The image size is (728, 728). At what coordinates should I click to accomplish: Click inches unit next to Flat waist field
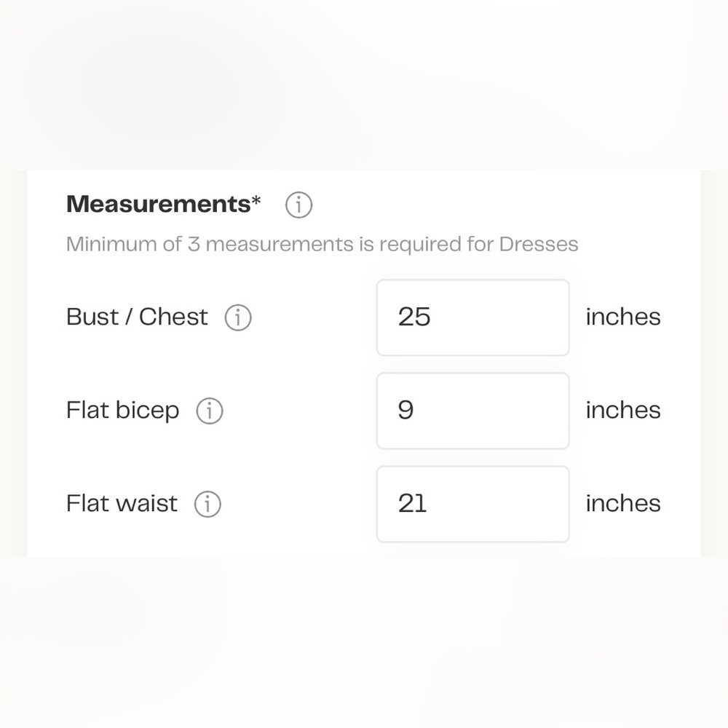pyautogui.click(x=623, y=503)
